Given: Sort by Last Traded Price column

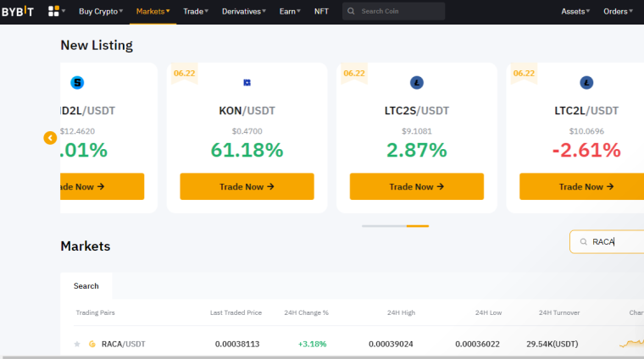Looking at the screenshot, I should (236, 312).
